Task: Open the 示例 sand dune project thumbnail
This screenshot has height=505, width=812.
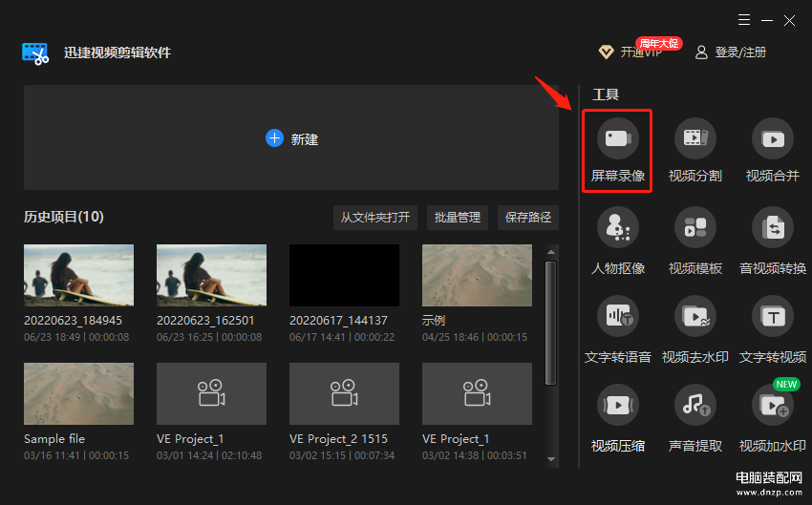Action: click(477, 275)
